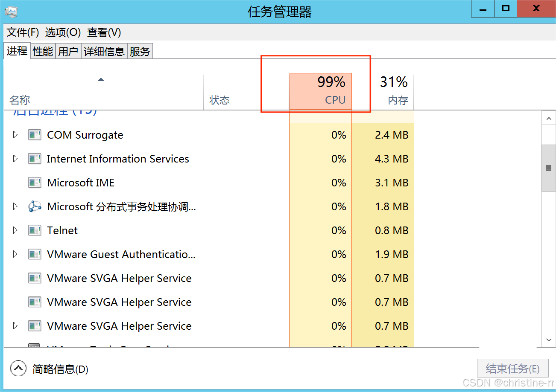556x392 pixels.
Task: Expand the VMware Guest Authentication group
Action: (15, 254)
